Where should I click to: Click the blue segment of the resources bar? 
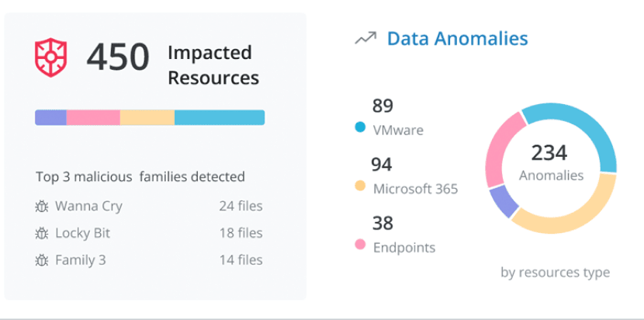220,117
